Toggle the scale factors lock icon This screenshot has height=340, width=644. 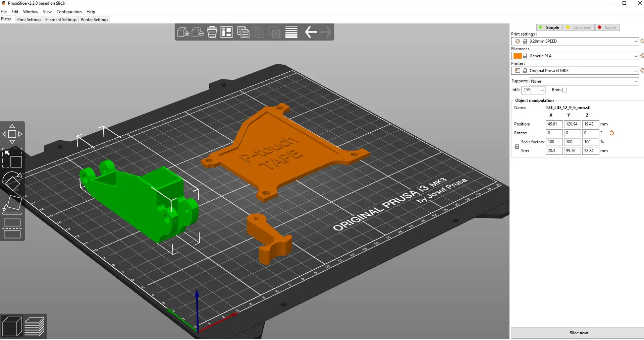[x=517, y=146]
